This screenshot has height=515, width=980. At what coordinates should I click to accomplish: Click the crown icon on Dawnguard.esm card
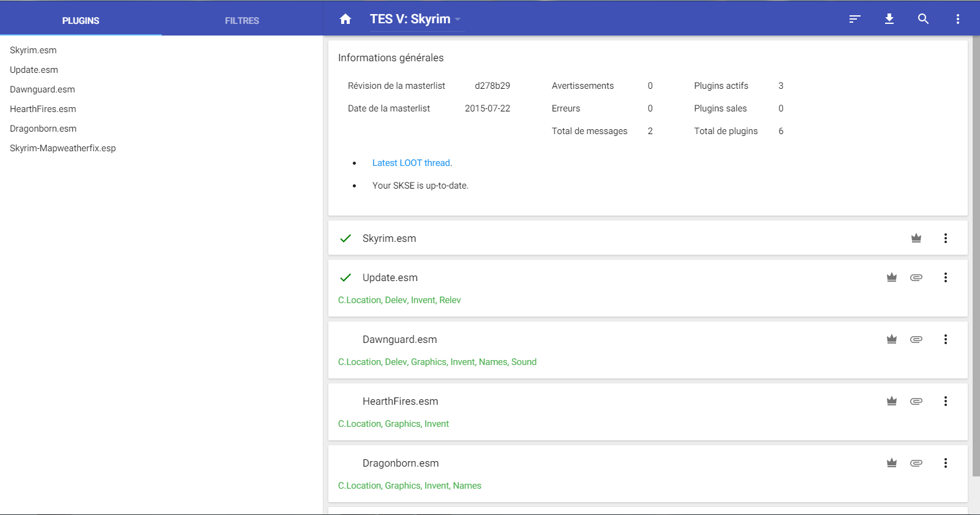tap(892, 339)
